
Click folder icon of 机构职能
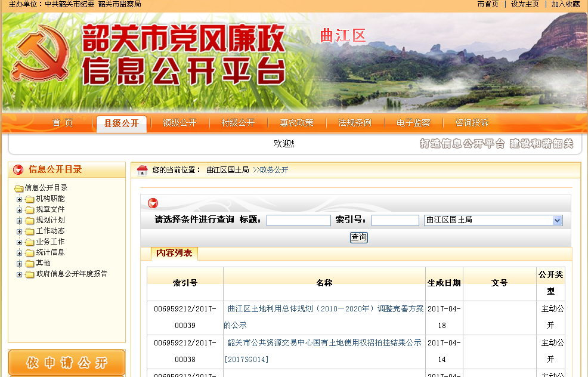point(30,199)
